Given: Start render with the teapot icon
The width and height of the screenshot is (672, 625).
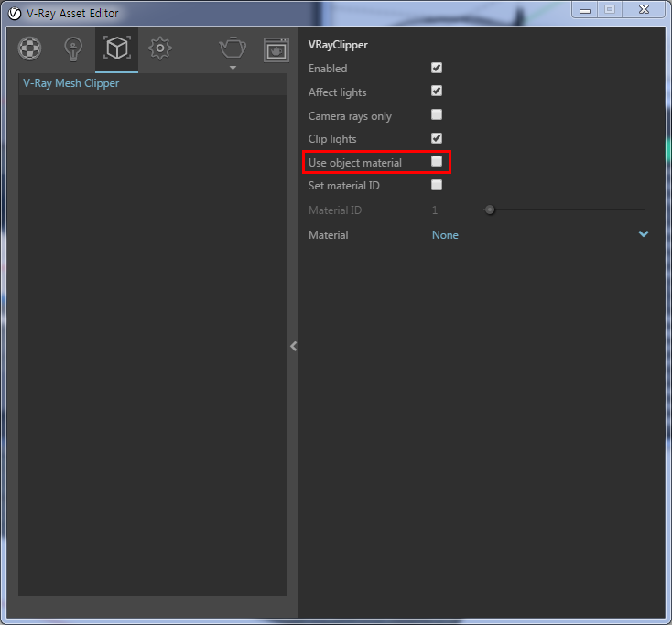Looking at the screenshot, I should [233, 48].
